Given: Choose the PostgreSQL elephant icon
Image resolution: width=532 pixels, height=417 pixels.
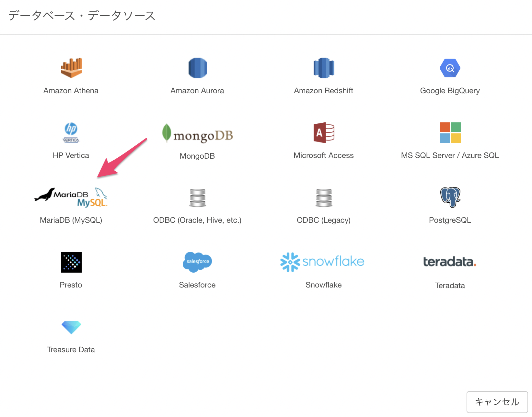Looking at the screenshot, I should coord(450,197).
